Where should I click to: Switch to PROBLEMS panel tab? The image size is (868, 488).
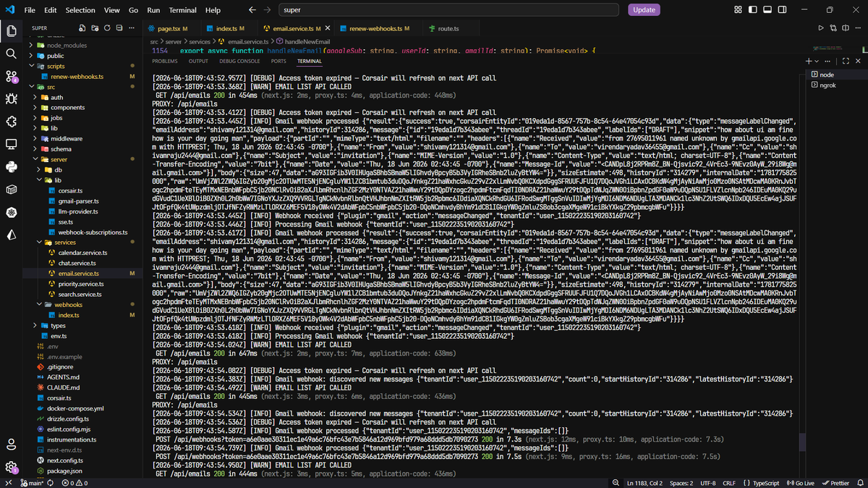click(165, 61)
